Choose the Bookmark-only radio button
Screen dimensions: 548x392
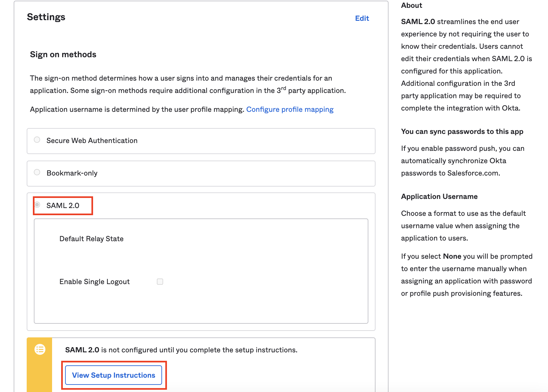(37, 172)
